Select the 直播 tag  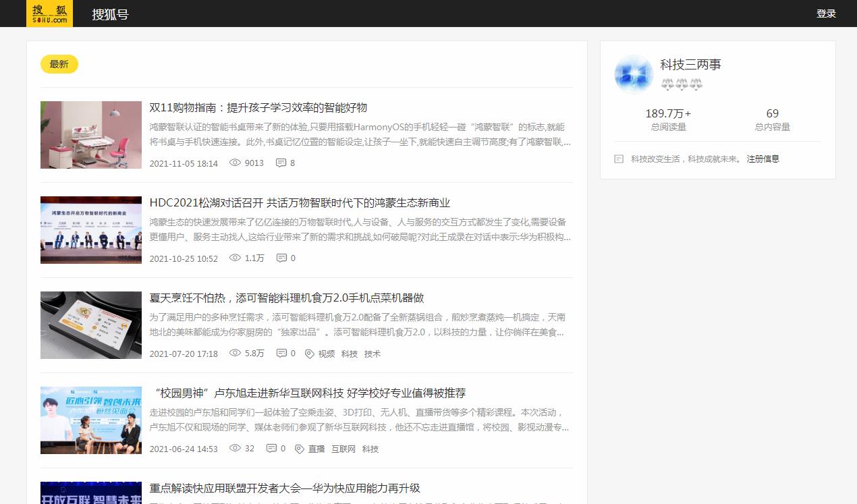point(316,449)
